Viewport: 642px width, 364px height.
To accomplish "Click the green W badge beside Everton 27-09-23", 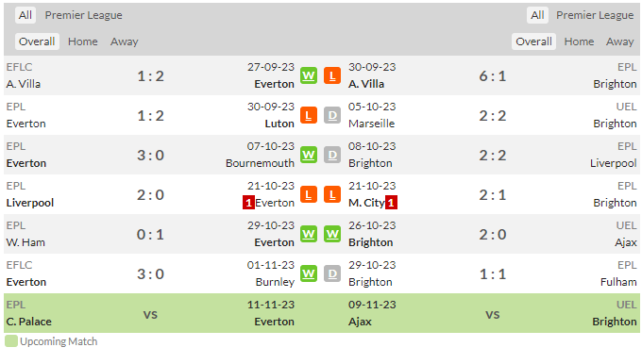I will [309, 75].
